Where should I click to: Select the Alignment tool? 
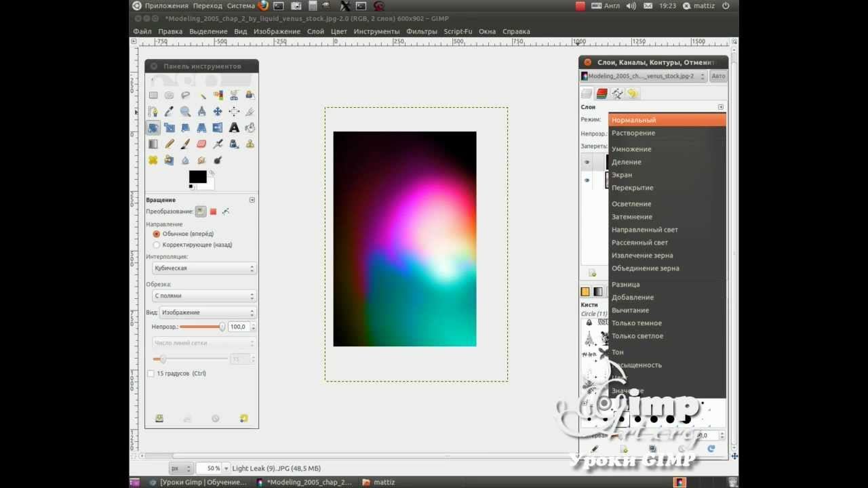pyautogui.click(x=234, y=111)
